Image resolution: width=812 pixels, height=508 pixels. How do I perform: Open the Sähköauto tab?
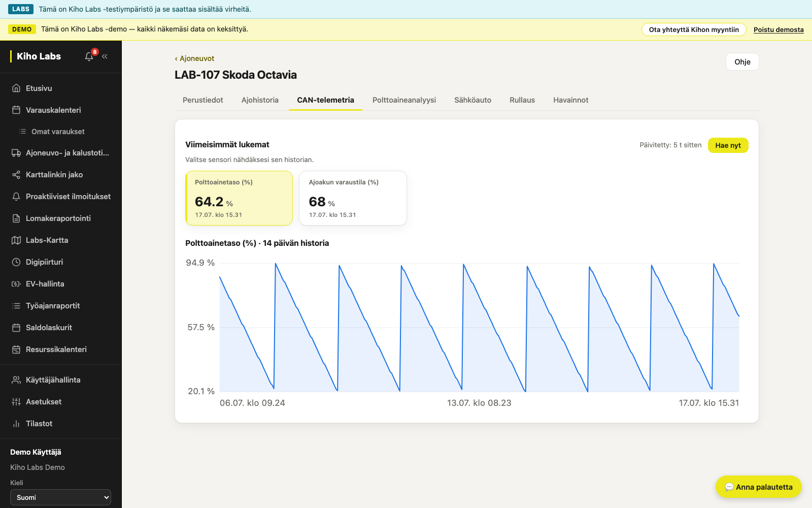coord(472,100)
